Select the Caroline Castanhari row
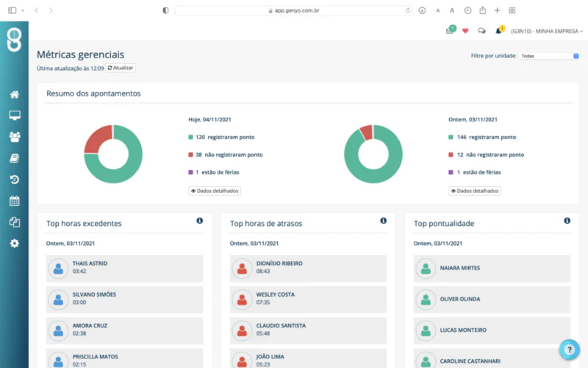The image size is (588, 368). point(492,358)
